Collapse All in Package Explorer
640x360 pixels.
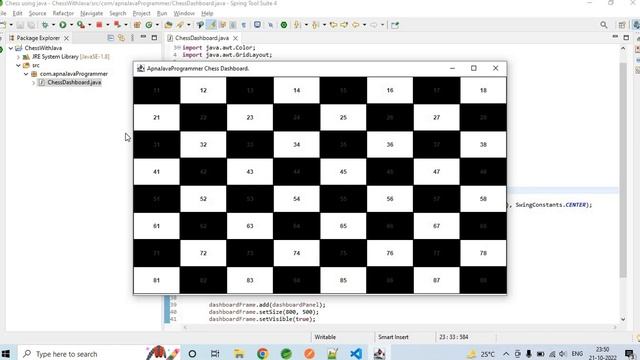coord(111,38)
